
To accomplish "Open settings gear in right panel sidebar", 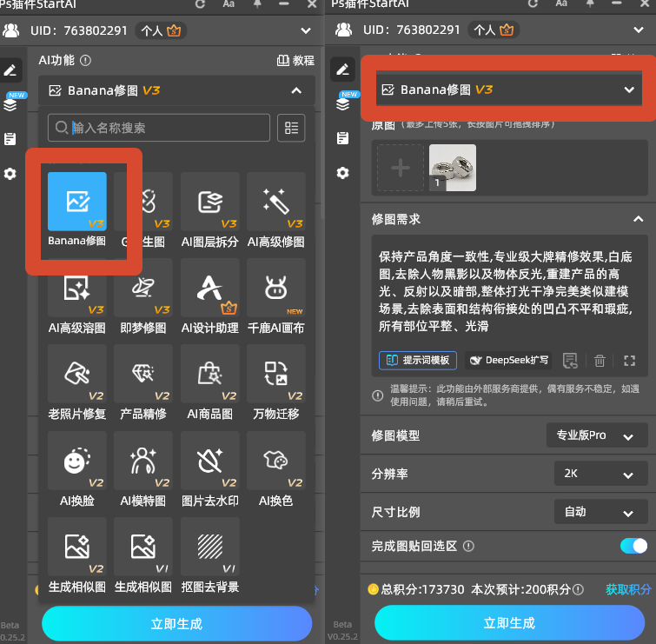I will click(342, 173).
